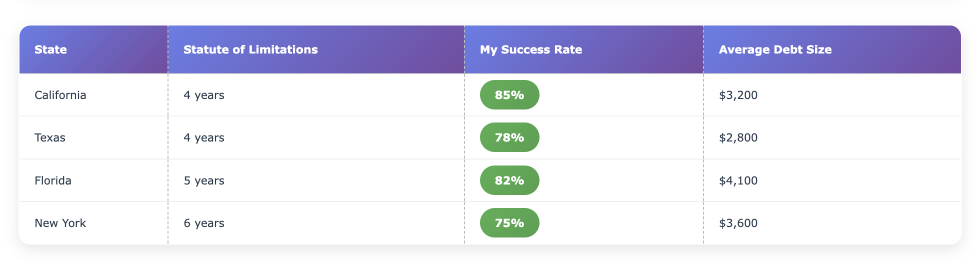Click Florida's 5 years statute cell
The height and width of the screenshot is (269, 980).
coord(316,180)
